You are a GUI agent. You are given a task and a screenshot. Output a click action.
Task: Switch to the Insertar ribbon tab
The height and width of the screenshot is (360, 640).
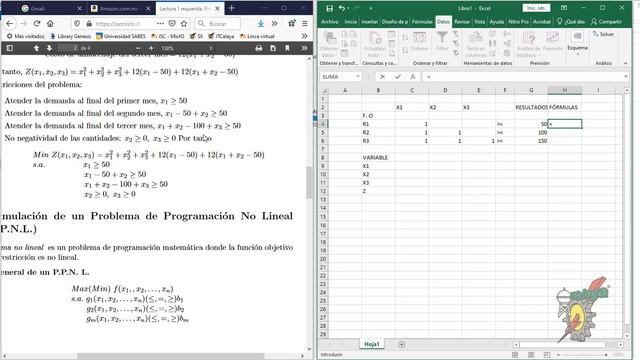pyautogui.click(x=369, y=22)
